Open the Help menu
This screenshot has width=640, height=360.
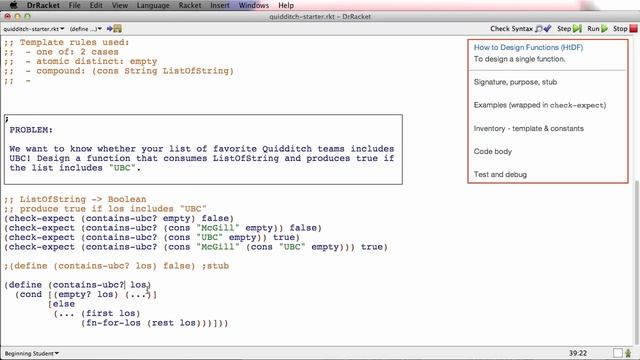[286, 5]
